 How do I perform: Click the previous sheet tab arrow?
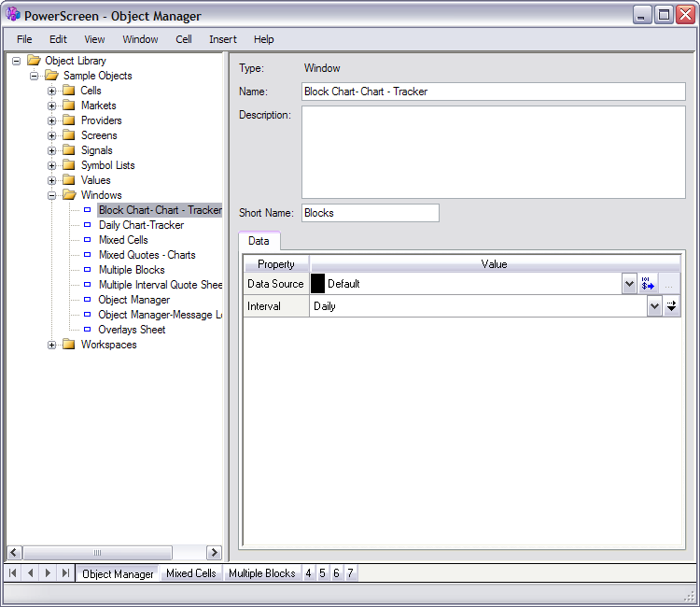tap(31, 572)
